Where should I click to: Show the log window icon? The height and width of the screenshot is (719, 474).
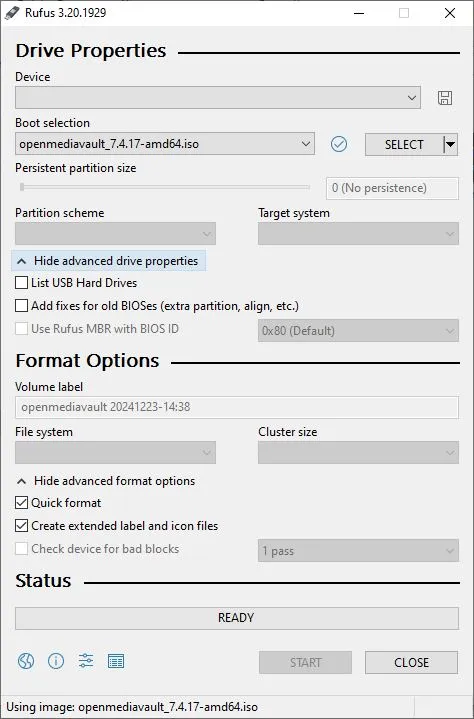116,661
